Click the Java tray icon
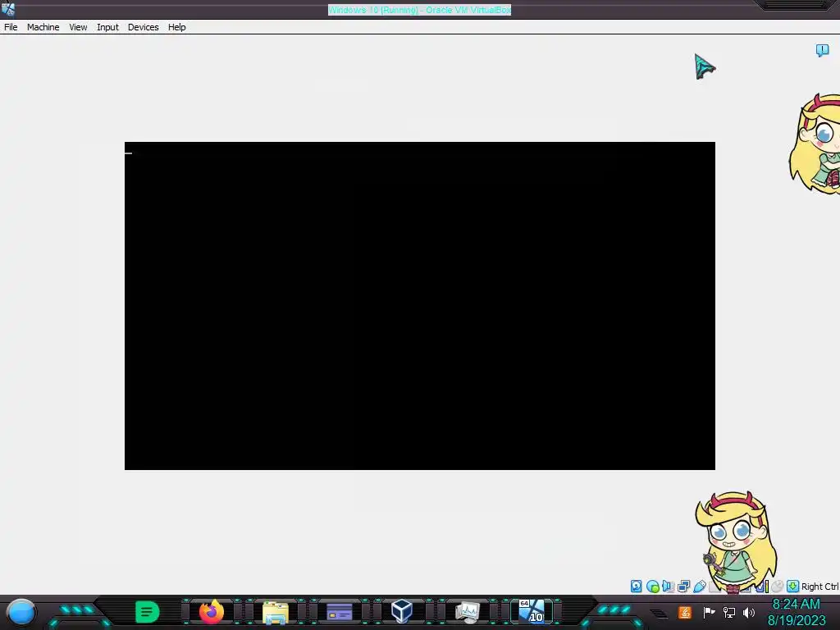The image size is (840, 630). 685,612
